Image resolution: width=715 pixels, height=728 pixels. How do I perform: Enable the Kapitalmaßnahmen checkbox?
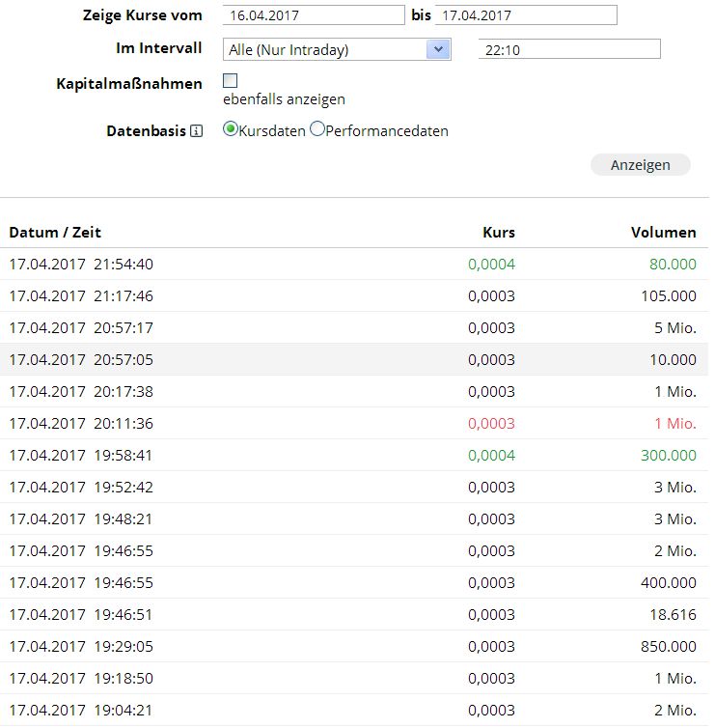[x=230, y=81]
